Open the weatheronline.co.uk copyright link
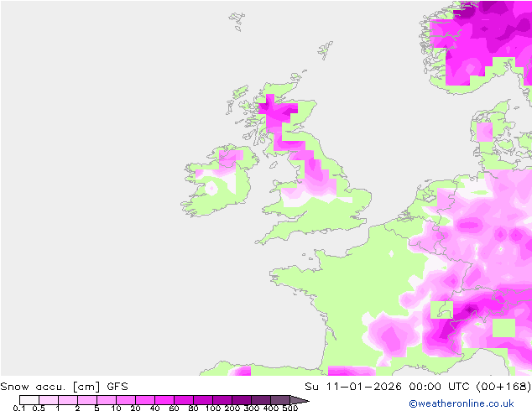 (x=461, y=403)
